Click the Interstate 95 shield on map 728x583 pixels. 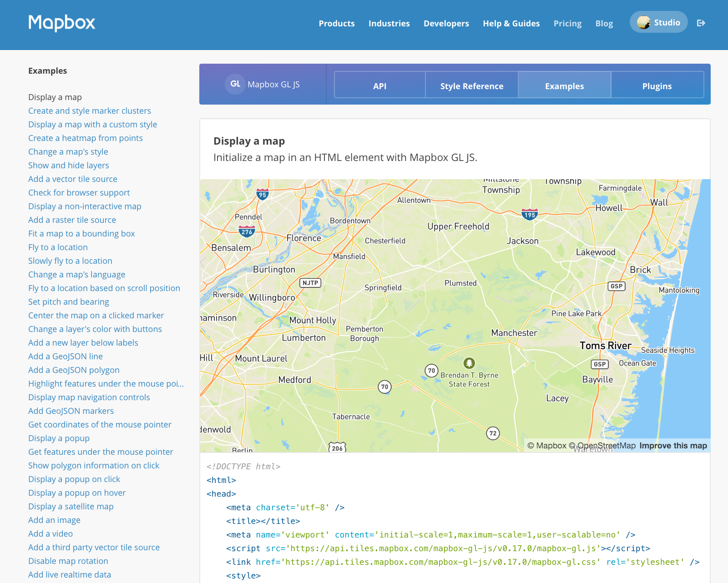263,194
